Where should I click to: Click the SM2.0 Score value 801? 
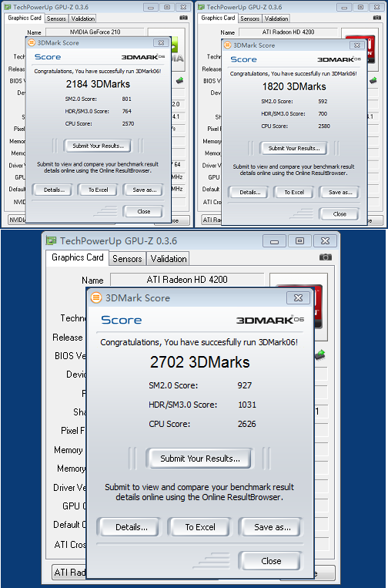(x=126, y=99)
